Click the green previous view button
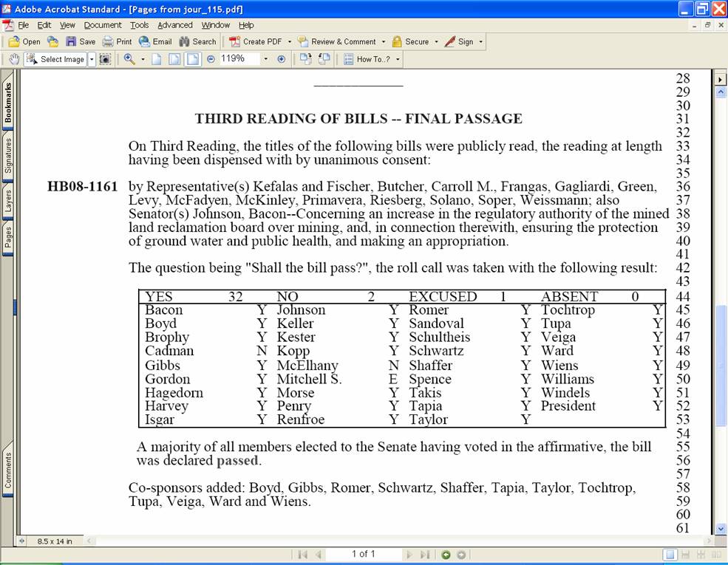 [x=446, y=555]
